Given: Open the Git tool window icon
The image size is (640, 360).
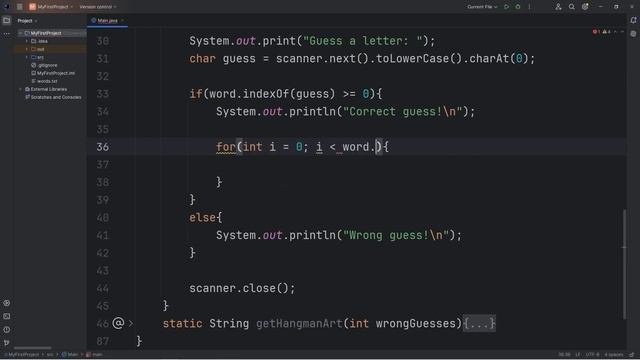Looking at the screenshot, I should coord(7,342).
